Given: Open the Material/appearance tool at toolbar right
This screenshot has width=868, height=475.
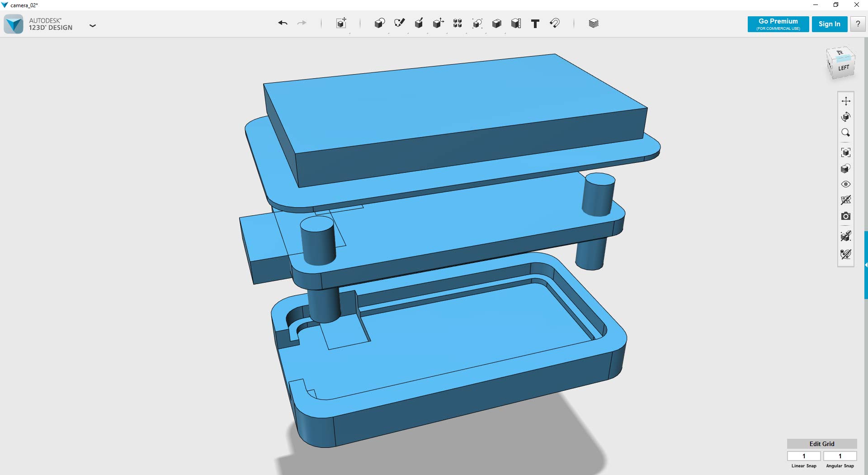Looking at the screenshot, I should coord(593,23).
